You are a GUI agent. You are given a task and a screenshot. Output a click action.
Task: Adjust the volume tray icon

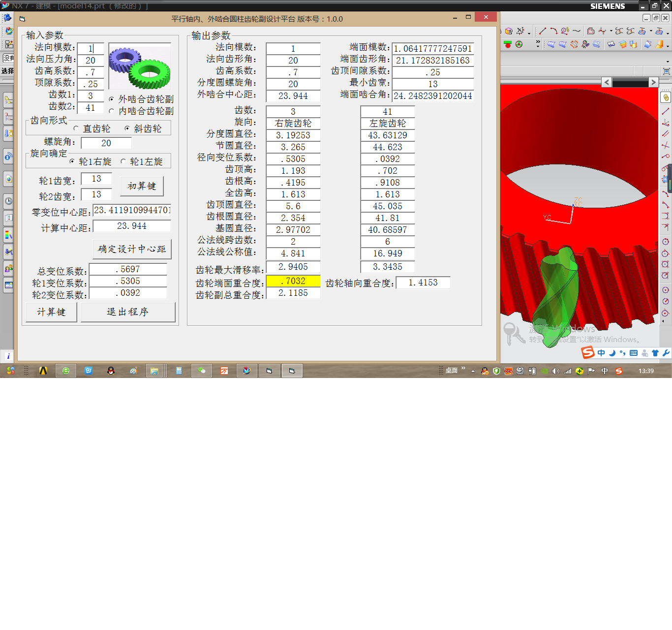click(556, 371)
